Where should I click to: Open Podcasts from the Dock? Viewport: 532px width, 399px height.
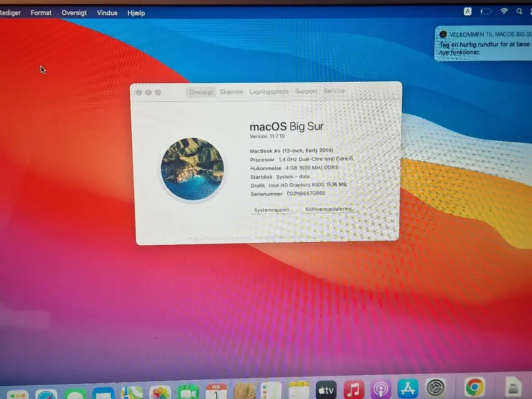click(x=381, y=389)
